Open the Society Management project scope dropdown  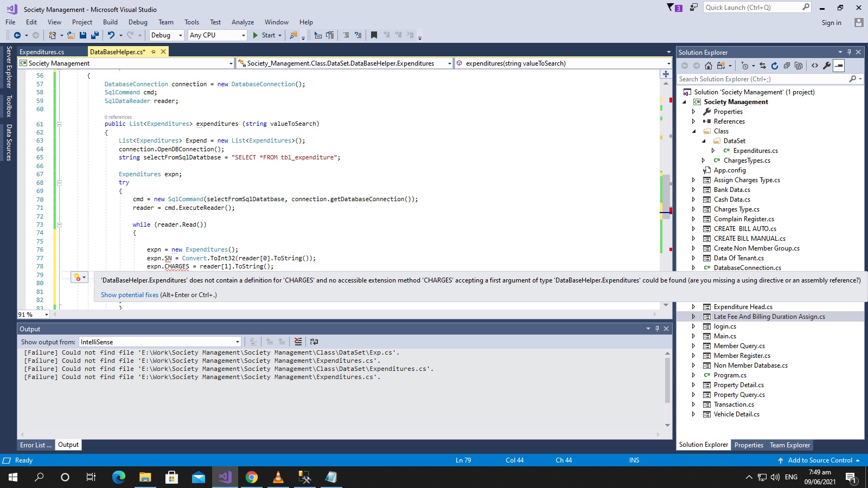click(126, 63)
